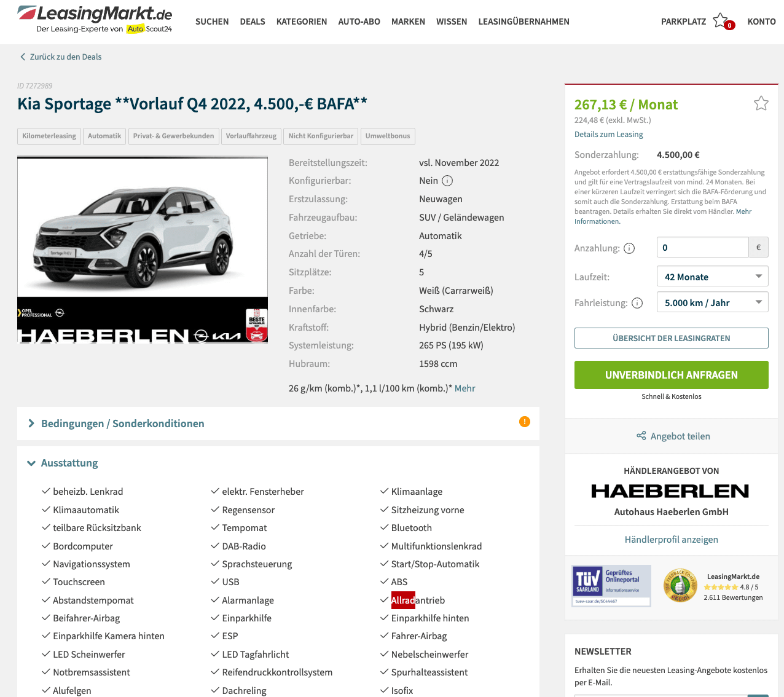Go back via Zurück zu den Deals

(x=66, y=57)
